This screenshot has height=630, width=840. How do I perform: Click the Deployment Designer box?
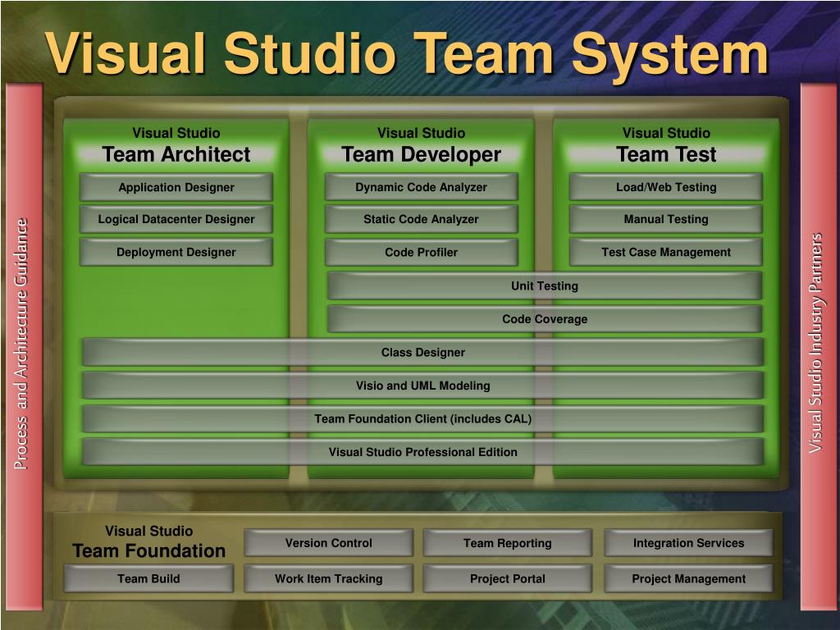[176, 252]
